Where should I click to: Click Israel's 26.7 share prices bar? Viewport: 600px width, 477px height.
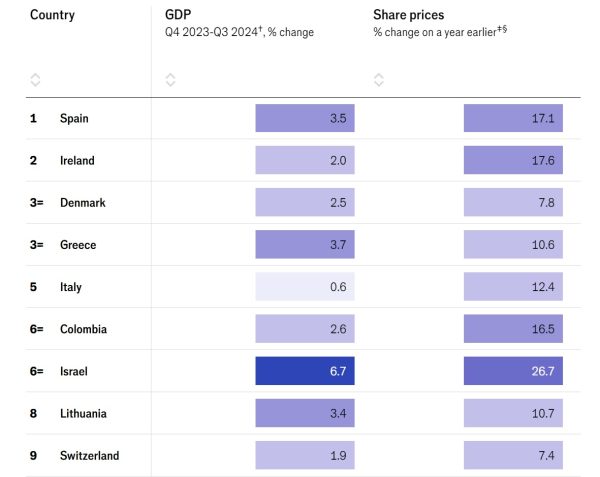513,371
